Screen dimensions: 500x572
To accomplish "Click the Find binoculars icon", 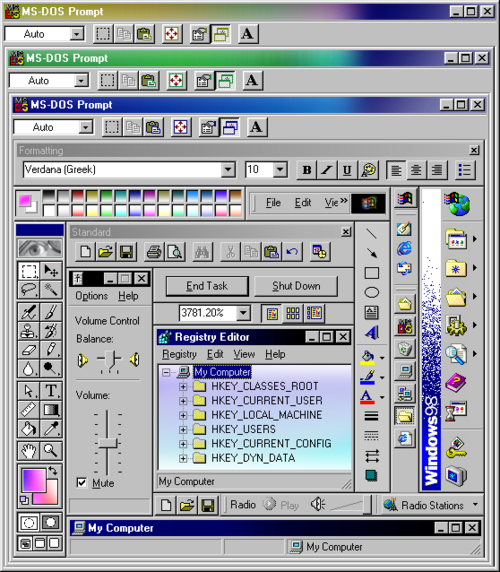I will [202, 252].
